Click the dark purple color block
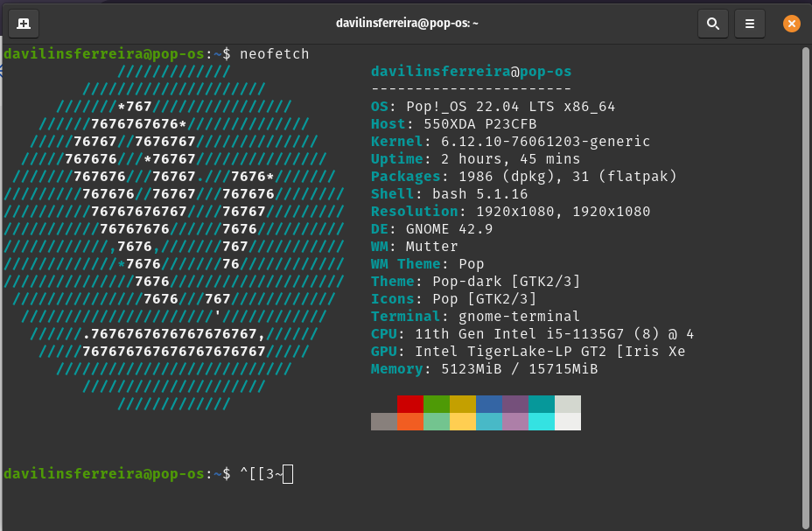The height and width of the screenshot is (531, 812). 515,404
